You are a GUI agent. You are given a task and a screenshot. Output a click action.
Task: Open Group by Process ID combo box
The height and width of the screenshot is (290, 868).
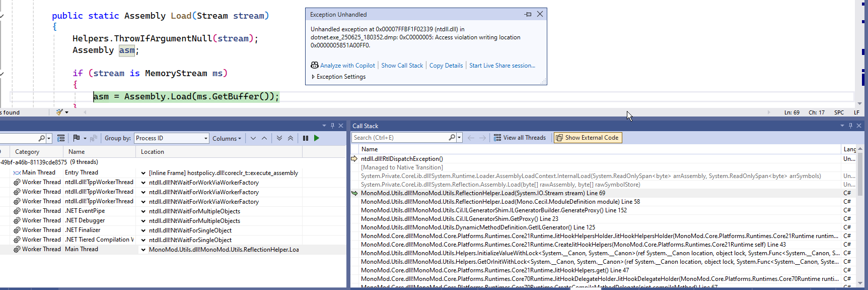(171, 138)
